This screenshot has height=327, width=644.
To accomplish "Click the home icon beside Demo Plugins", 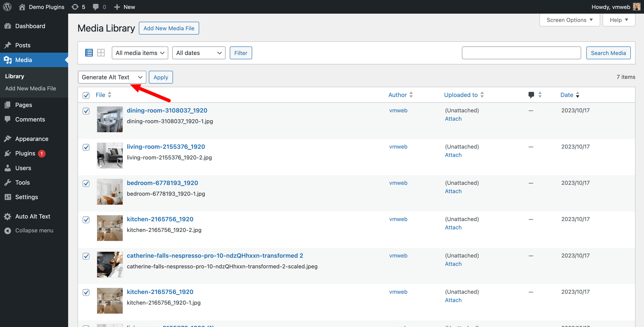I will 22,7.
